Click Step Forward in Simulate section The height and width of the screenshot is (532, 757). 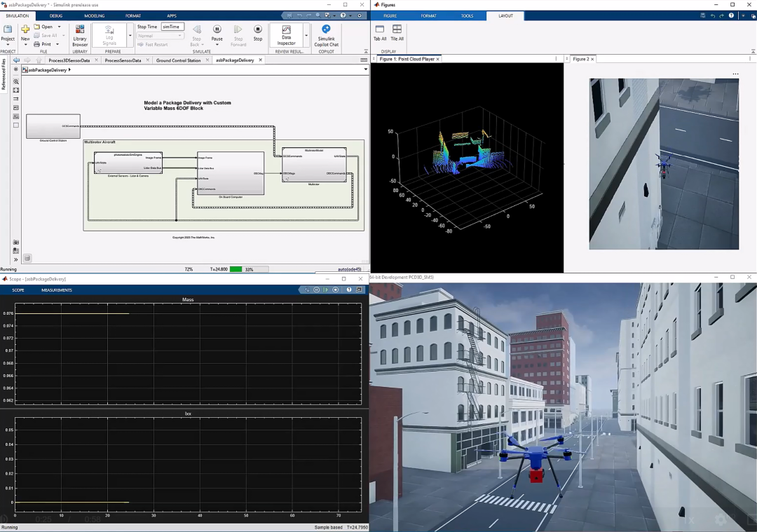click(x=238, y=35)
